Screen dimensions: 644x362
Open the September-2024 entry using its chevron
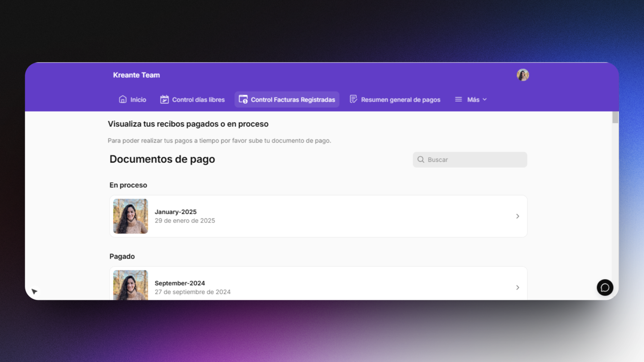[x=517, y=288]
